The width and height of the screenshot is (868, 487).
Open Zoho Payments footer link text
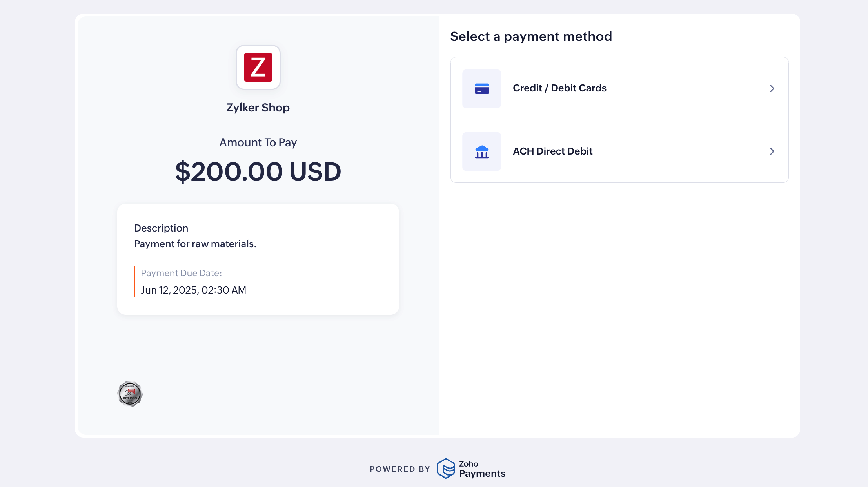(x=482, y=469)
